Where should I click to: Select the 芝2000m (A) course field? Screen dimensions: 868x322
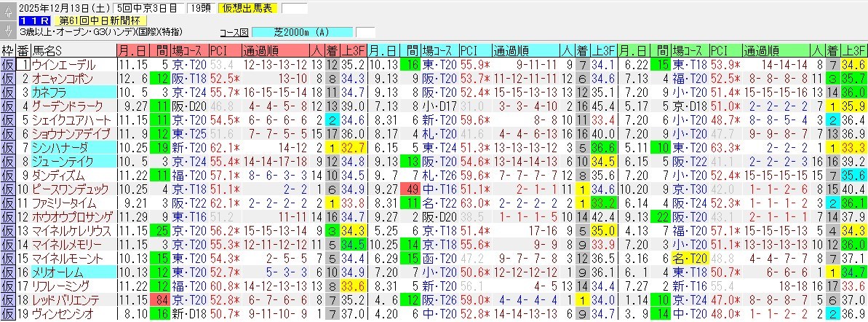pos(302,33)
